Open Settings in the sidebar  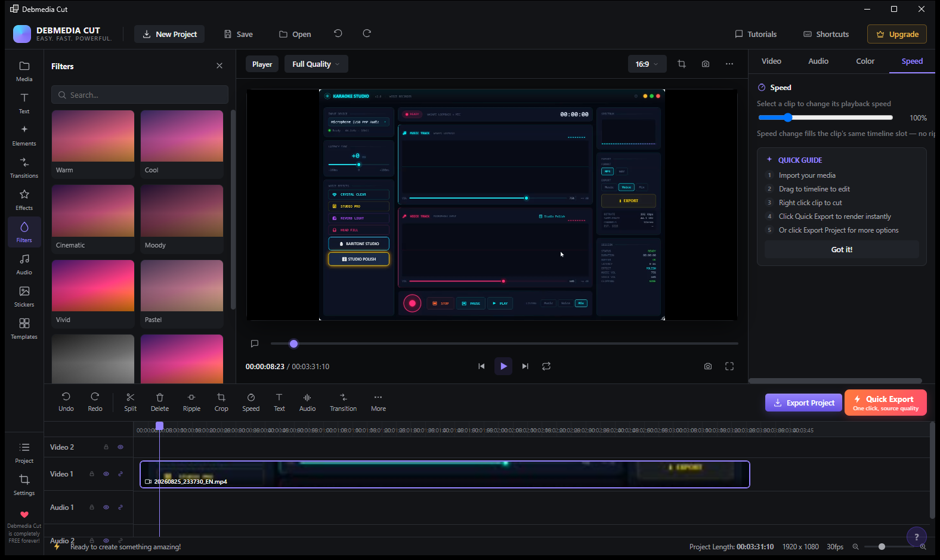pos(24,485)
